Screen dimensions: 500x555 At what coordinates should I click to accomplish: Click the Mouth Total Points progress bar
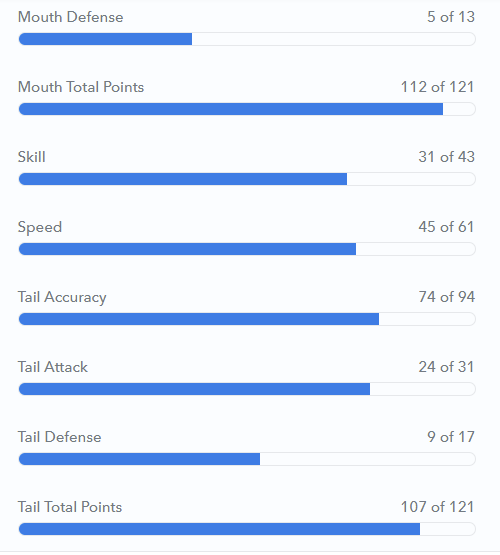tap(247, 109)
